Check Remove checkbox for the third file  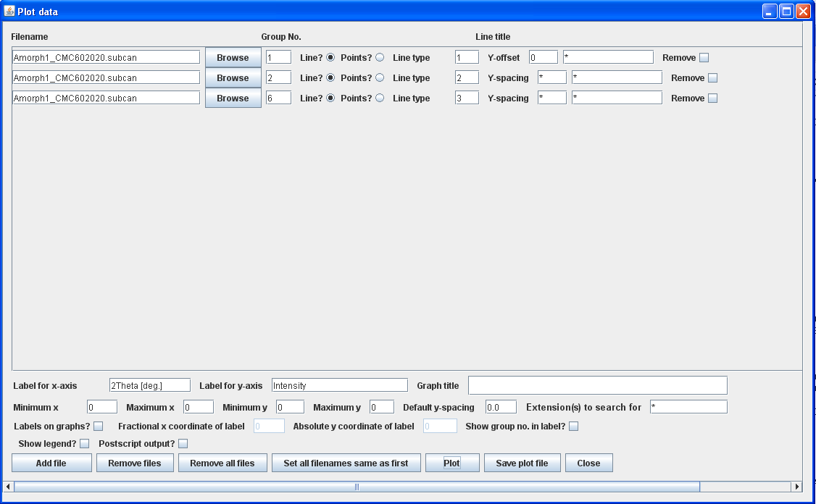point(712,98)
